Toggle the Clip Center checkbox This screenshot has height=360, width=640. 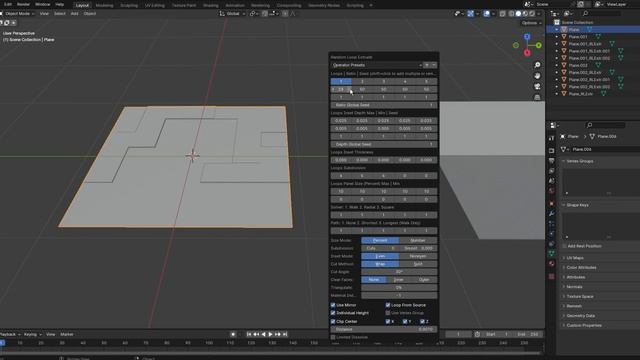[333, 321]
